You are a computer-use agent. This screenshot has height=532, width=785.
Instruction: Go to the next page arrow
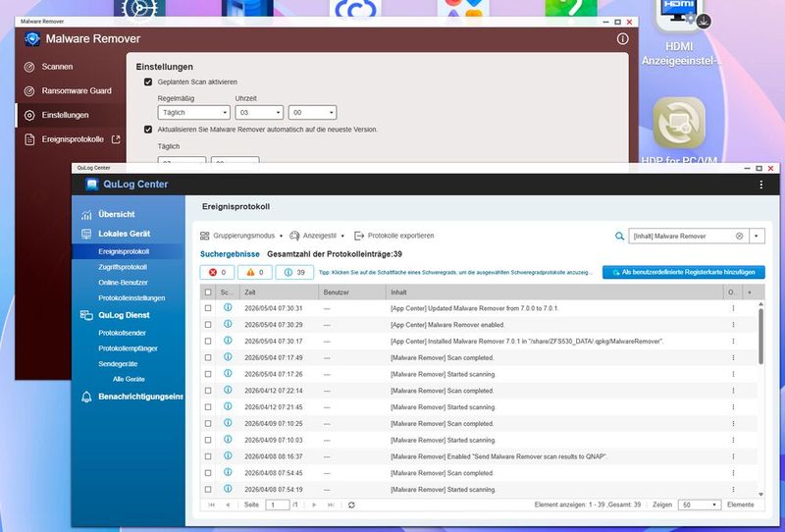[x=314, y=505]
